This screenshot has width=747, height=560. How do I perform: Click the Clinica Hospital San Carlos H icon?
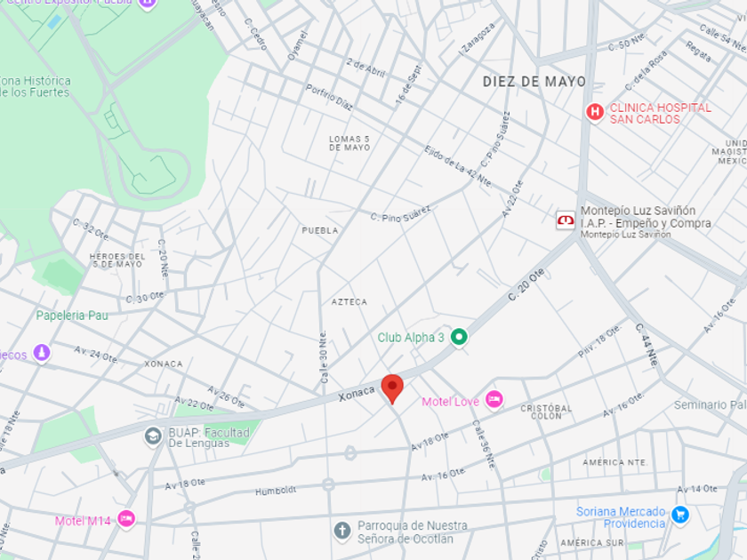595,113
